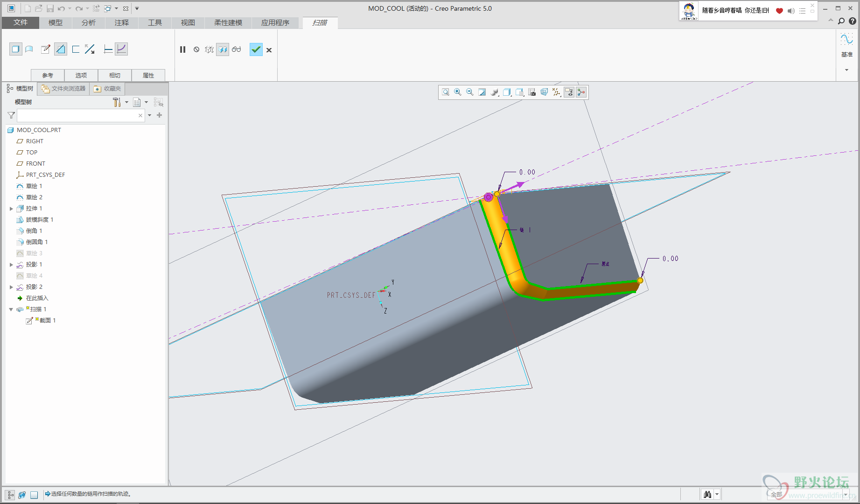Screen dimensions: 860x504
Task: Switch to the 收藏夹 tab
Action: (108, 89)
